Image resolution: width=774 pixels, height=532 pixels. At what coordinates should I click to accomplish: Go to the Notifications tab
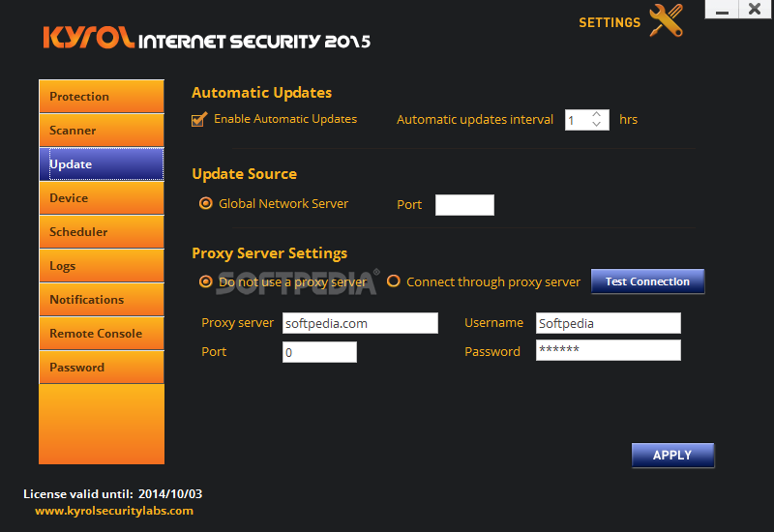coord(102,300)
